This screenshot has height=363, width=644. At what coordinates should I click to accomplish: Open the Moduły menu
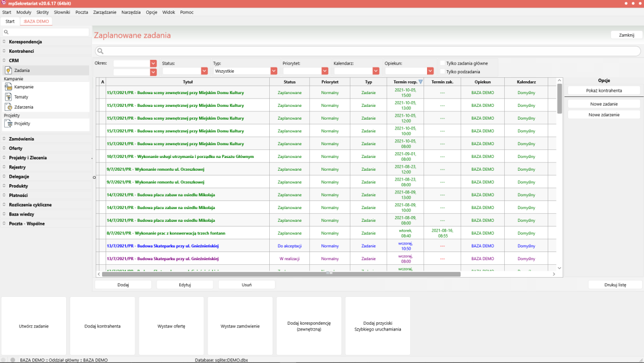tap(24, 12)
